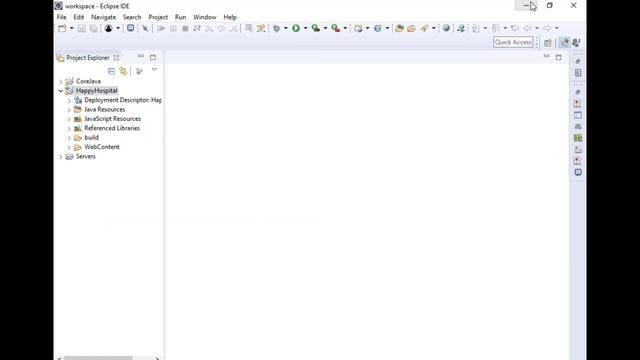Click the Project Explorer horizontal scrollbar
The height and width of the screenshot is (360, 640).
(x=98, y=358)
